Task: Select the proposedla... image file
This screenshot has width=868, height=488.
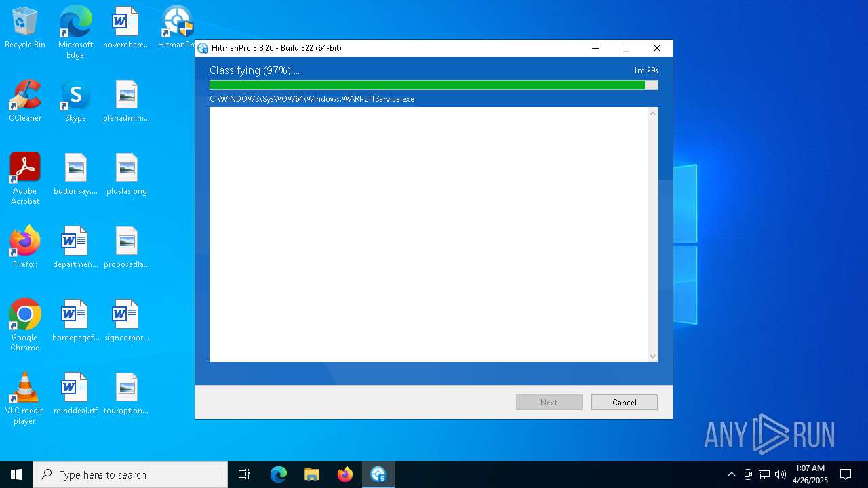Action: click(126, 247)
